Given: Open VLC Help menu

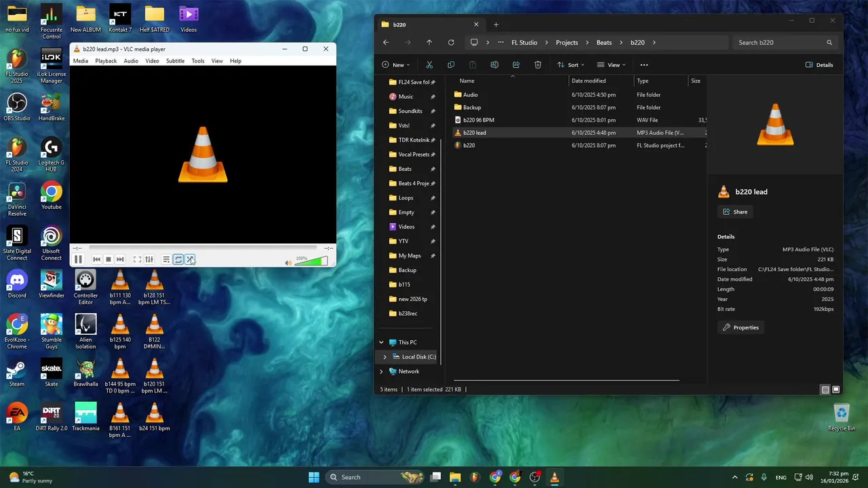Looking at the screenshot, I should (235, 61).
